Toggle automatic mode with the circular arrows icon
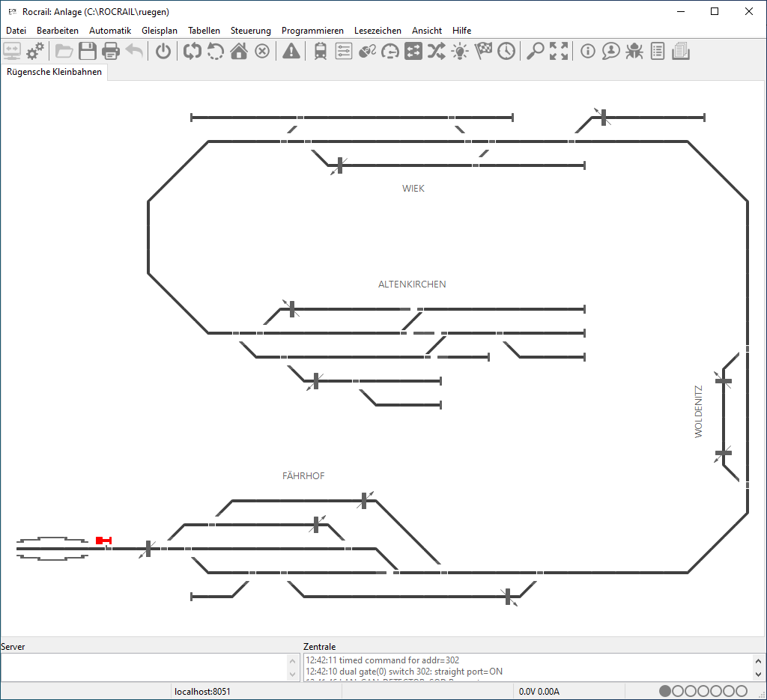 click(x=192, y=51)
